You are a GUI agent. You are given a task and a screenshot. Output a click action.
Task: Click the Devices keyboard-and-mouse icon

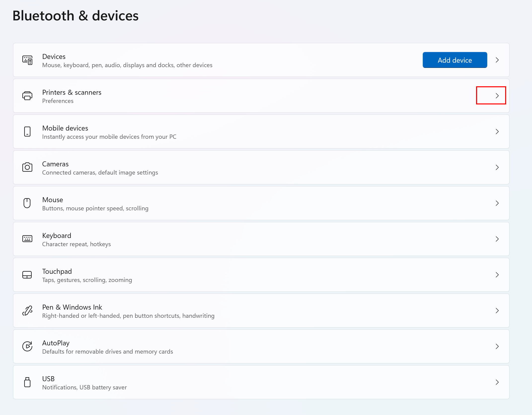(27, 60)
